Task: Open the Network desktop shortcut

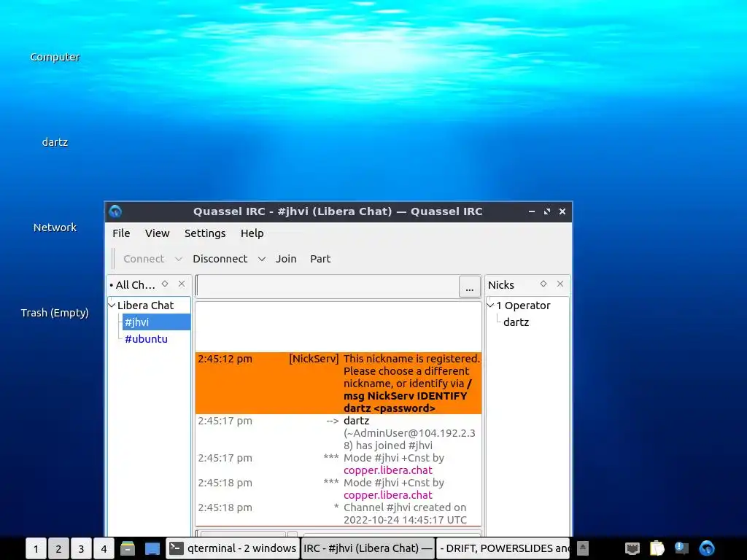Action: pyautogui.click(x=55, y=227)
